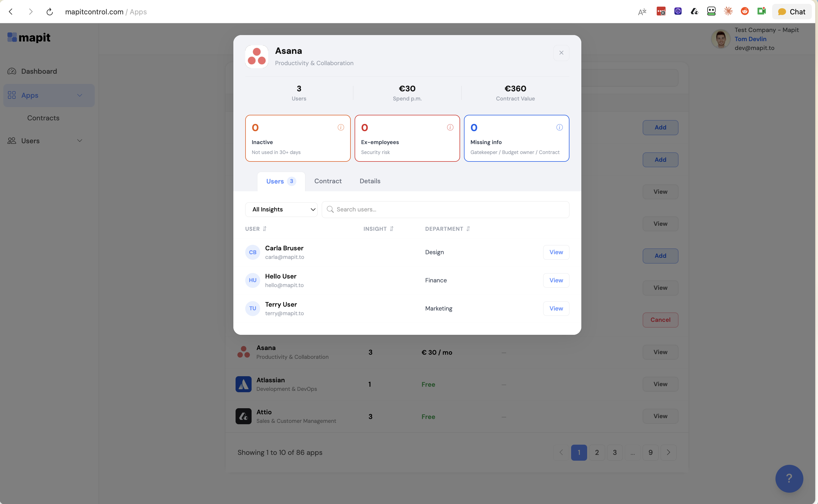Open the Chat panel button
The height and width of the screenshot is (504, 818).
[792, 12]
